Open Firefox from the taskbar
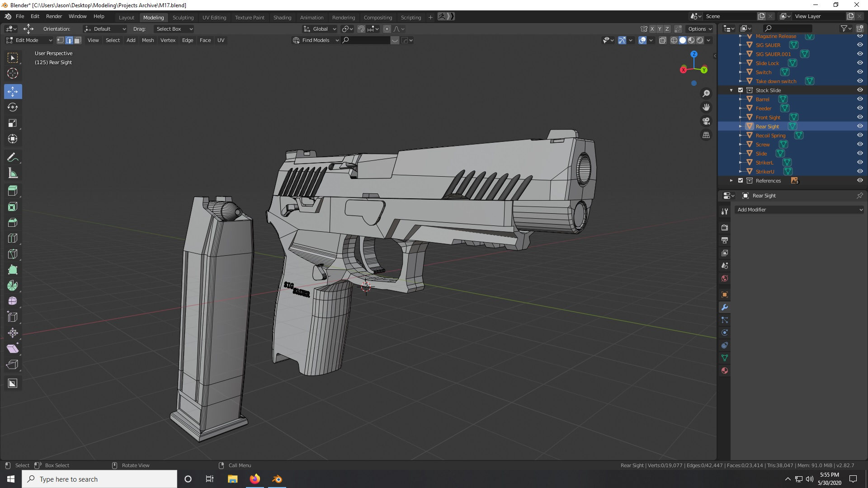The image size is (868, 488). [x=255, y=479]
